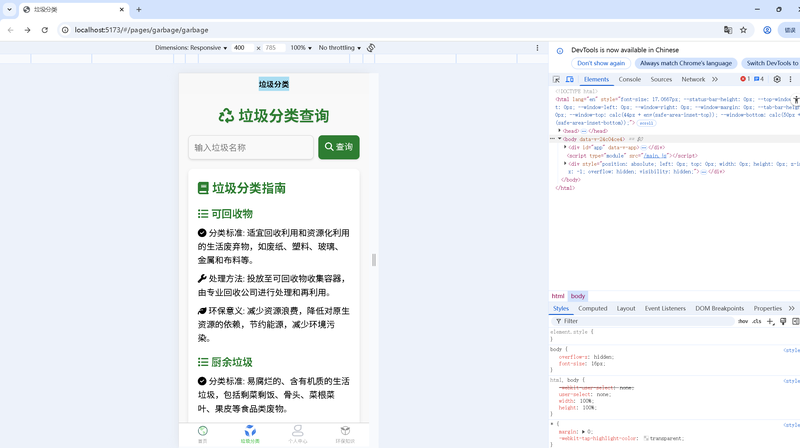Click the transparent color swatch
Image resolution: width=800 pixels, height=448 pixels.
click(x=646, y=438)
